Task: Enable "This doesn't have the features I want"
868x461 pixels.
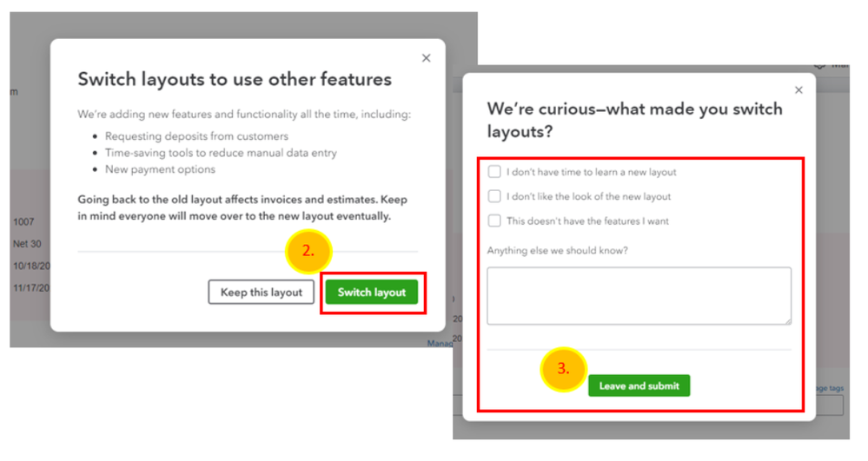Action: point(494,221)
